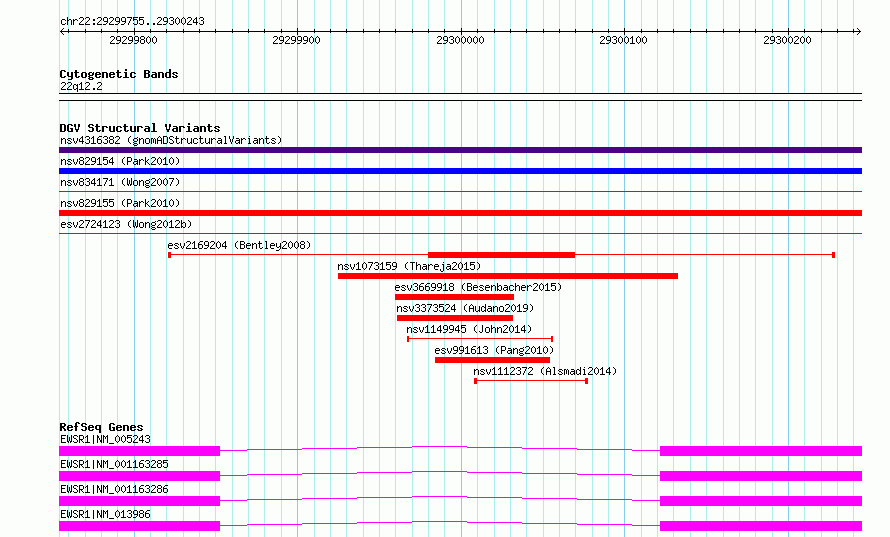
Task: Click the ruler's left arrow end
Action: (x=62, y=32)
